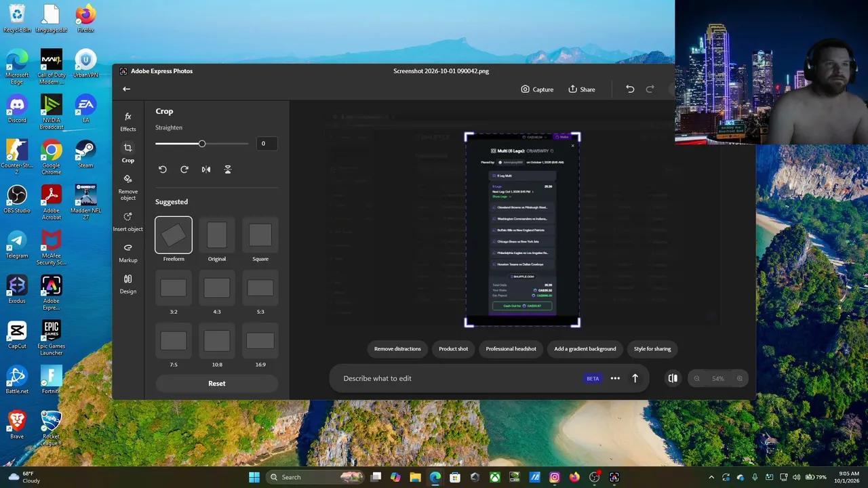Image resolution: width=868 pixels, height=488 pixels.
Task: Rotate image counterclockwise
Action: 163,169
